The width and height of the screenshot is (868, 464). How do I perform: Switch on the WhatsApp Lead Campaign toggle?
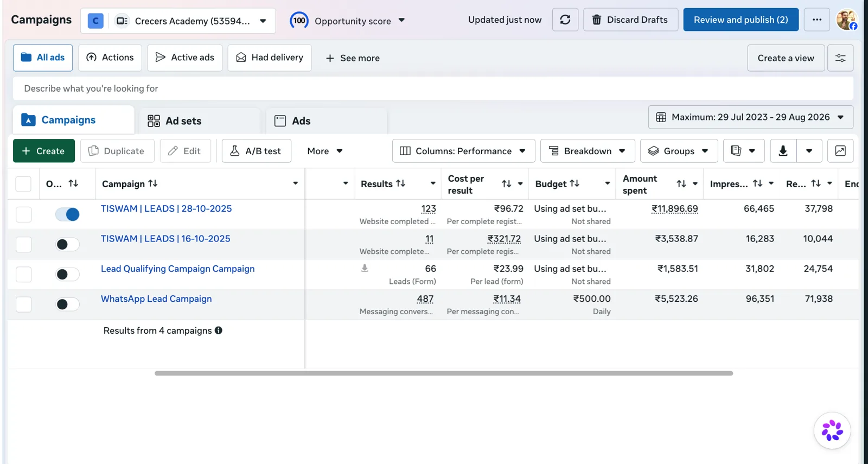click(67, 304)
